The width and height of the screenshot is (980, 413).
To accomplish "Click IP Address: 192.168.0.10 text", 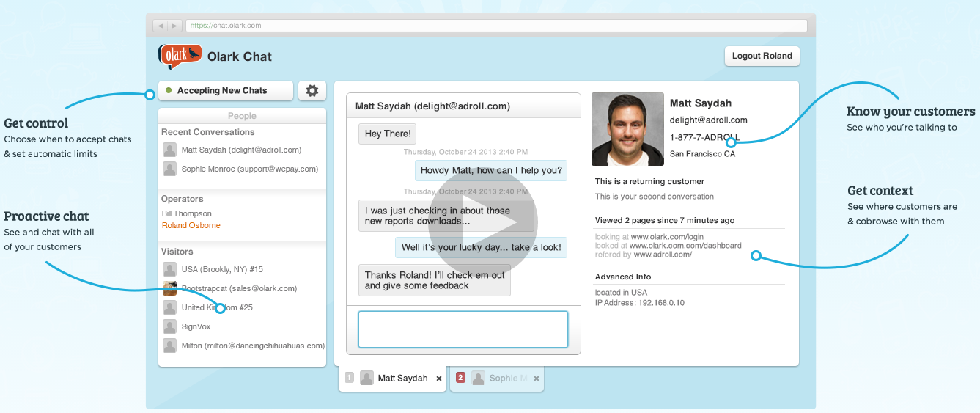I will [639, 303].
